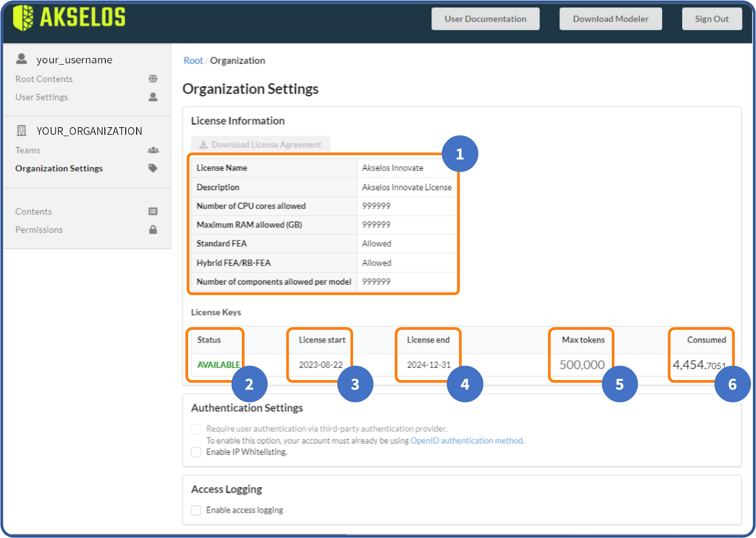Click the building icon beside YOUR_ORGANIZATION
The image size is (756, 538).
(x=21, y=130)
